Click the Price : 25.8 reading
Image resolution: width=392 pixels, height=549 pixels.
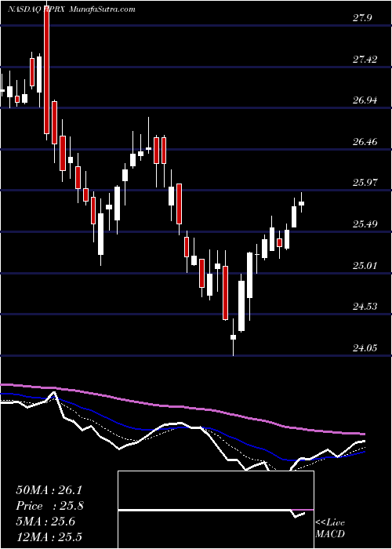point(49,506)
